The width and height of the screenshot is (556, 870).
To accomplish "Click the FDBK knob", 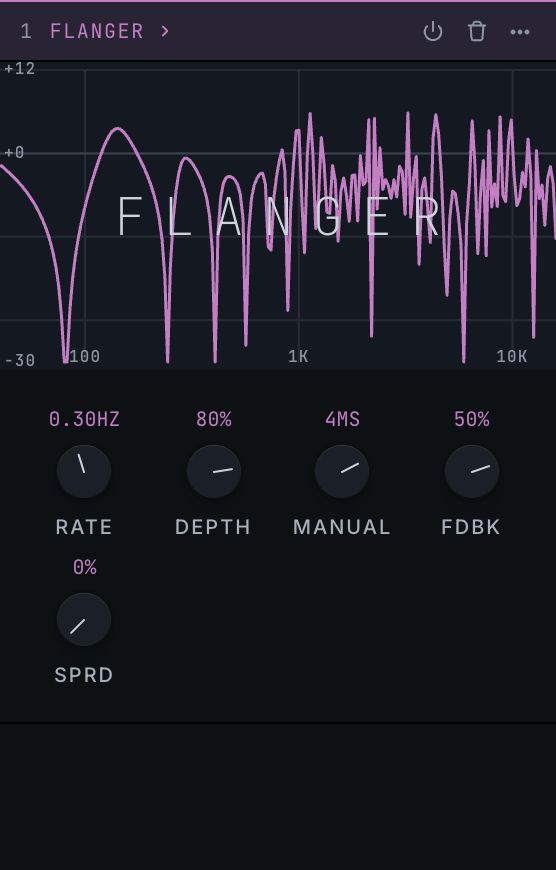I will [x=472, y=471].
